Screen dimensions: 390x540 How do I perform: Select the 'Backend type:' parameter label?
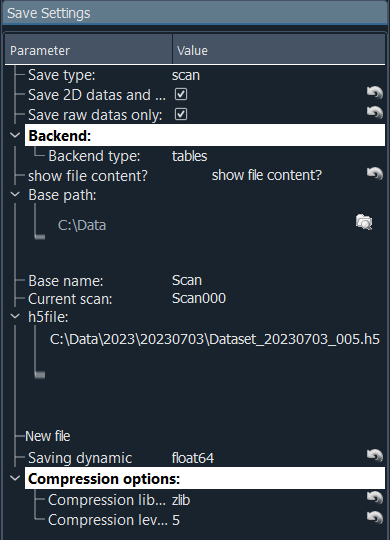[x=94, y=156]
